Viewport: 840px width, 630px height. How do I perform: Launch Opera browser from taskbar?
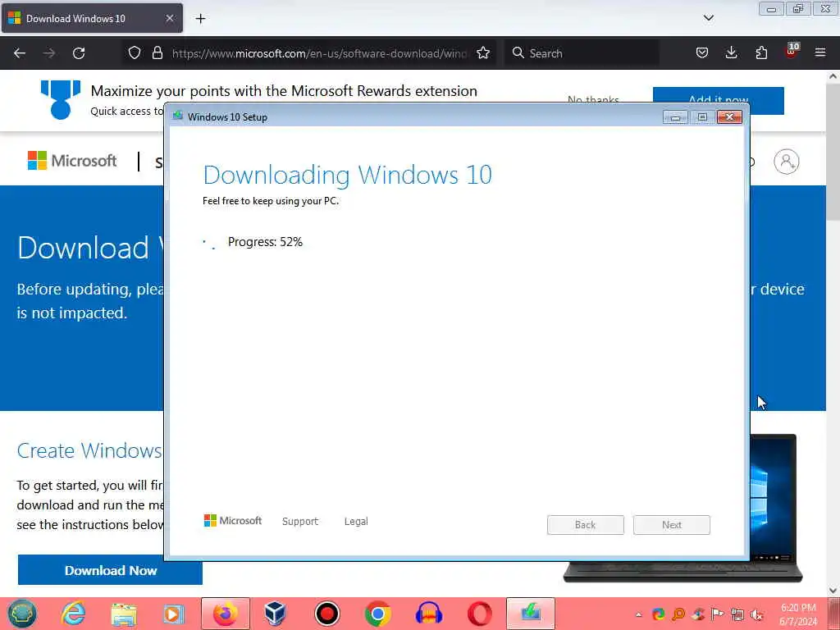479,614
